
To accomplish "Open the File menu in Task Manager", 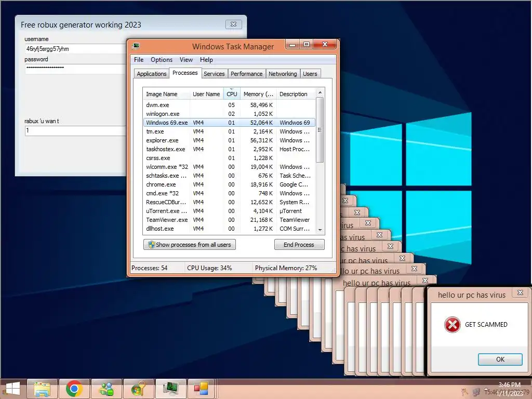I will coord(139,60).
